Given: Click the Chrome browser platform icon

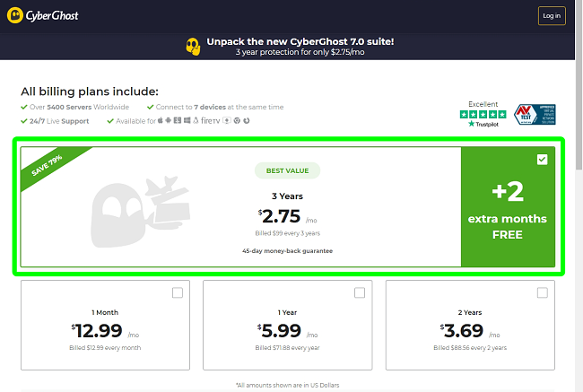Looking at the screenshot, I should pyautogui.click(x=237, y=120).
